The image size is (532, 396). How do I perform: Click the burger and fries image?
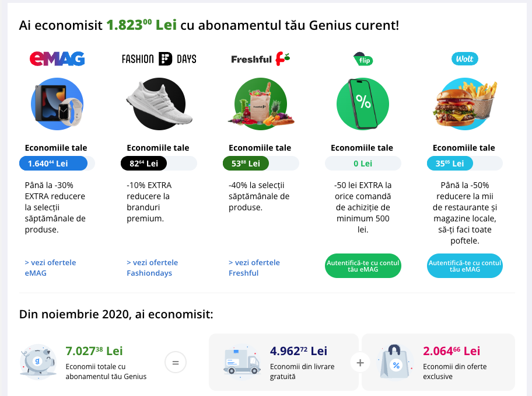(x=465, y=104)
